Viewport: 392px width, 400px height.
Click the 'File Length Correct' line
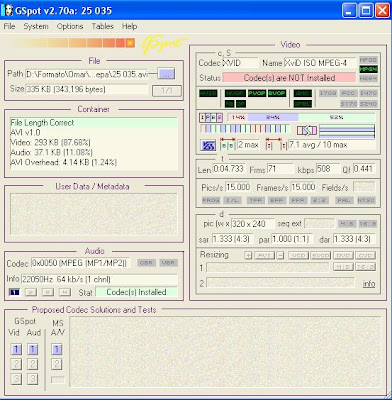click(93, 122)
